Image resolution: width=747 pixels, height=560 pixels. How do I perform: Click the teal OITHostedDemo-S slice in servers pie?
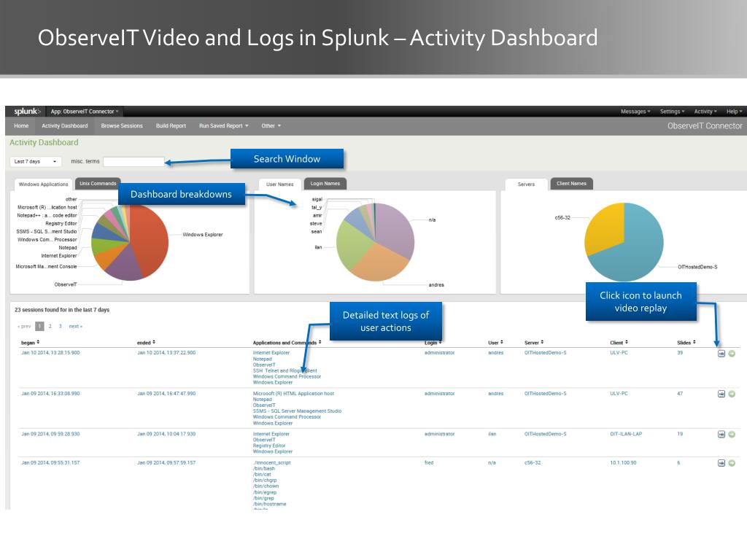pos(634,252)
